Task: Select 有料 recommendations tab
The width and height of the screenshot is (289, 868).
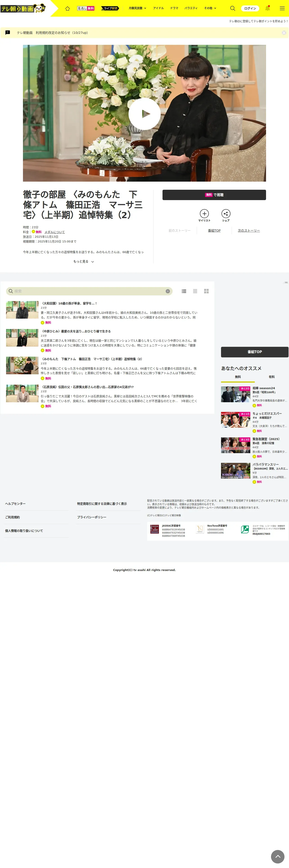Action: [x=271, y=377]
